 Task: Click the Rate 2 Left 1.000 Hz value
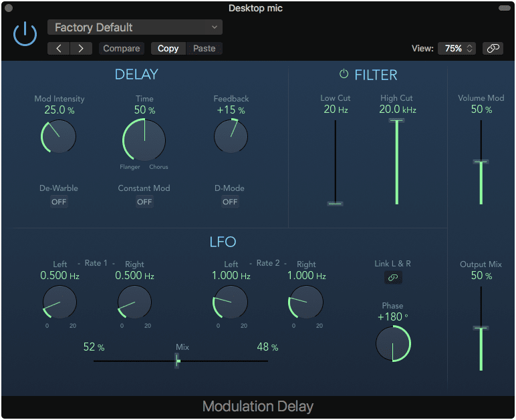tap(231, 275)
